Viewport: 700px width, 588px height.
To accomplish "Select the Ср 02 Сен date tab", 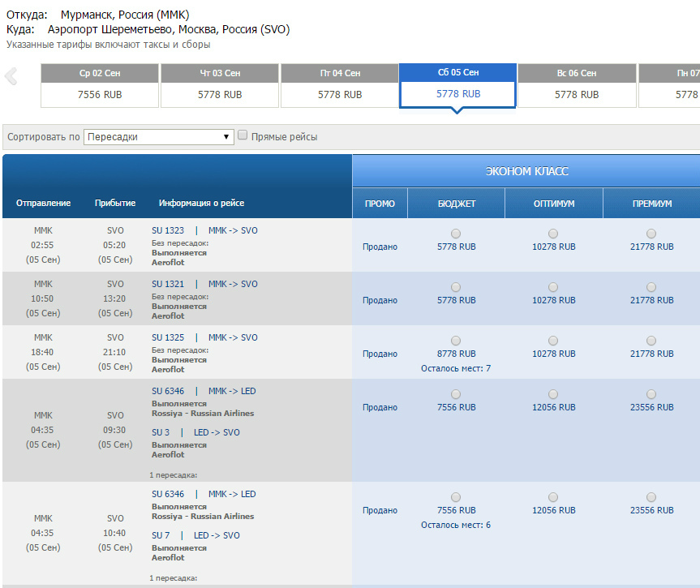I will (x=101, y=86).
